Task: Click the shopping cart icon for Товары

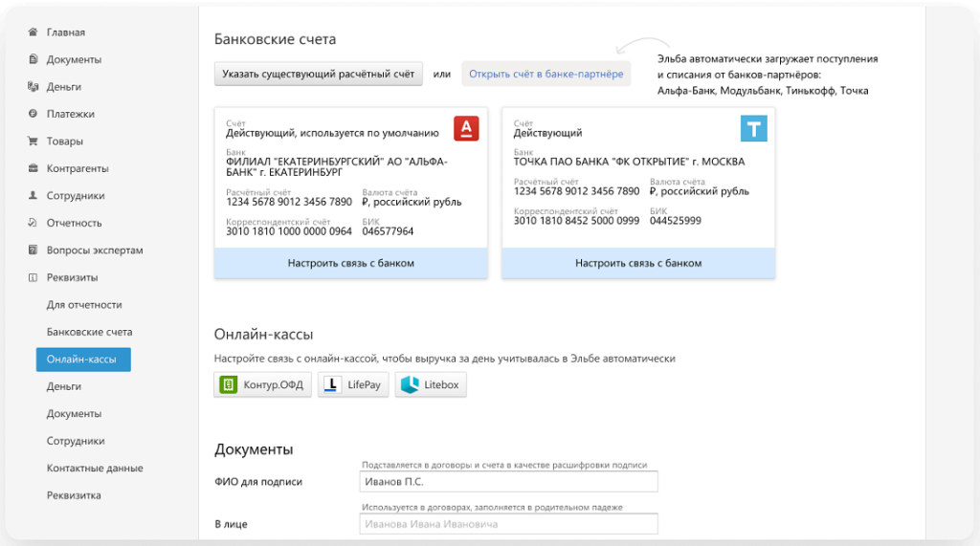Action: click(33, 142)
